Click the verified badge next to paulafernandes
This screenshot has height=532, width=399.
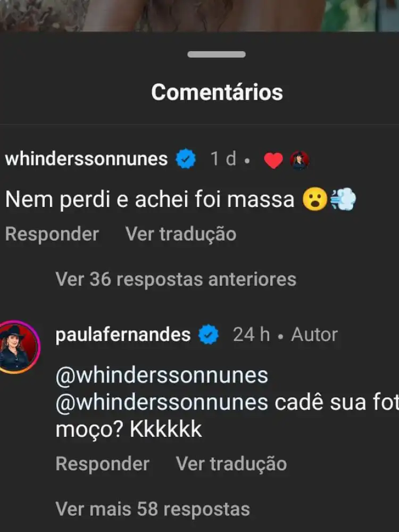coord(209,335)
